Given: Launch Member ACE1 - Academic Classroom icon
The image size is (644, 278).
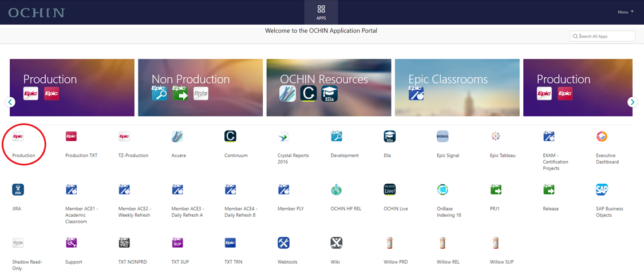Looking at the screenshot, I should coord(71,190).
